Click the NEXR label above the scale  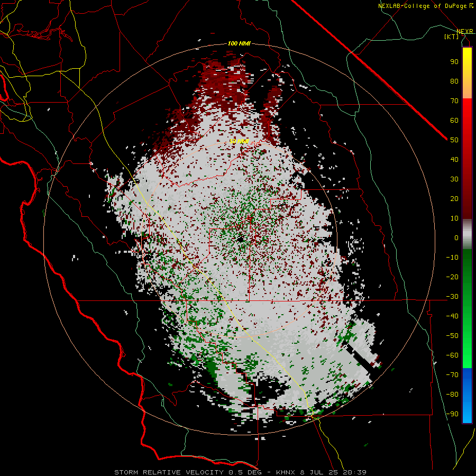click(x=465, y=32)
